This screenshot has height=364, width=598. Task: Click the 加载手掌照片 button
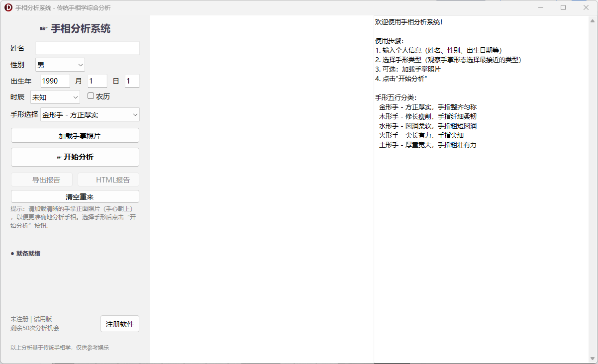pos(75,135)
